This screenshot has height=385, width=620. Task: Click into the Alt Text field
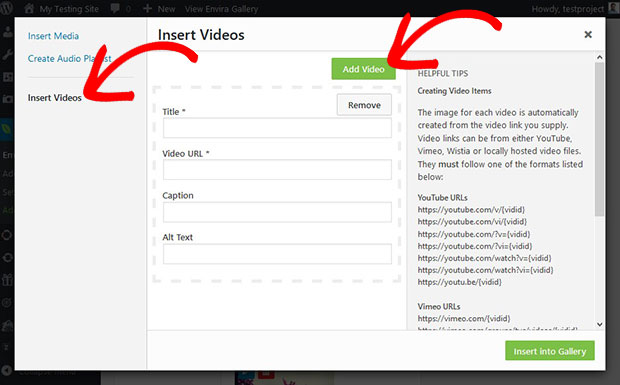(277, 254)
